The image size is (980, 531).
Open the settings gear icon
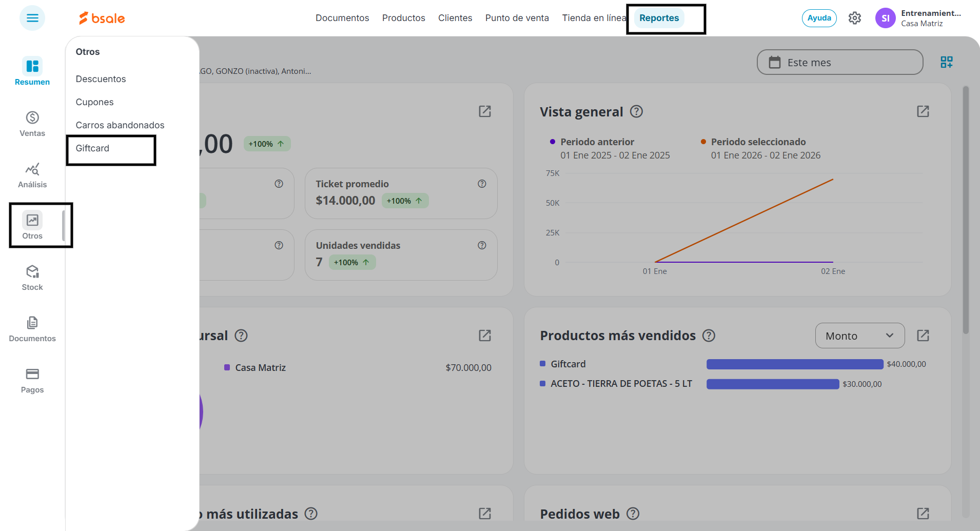click(x=854, y=18)
